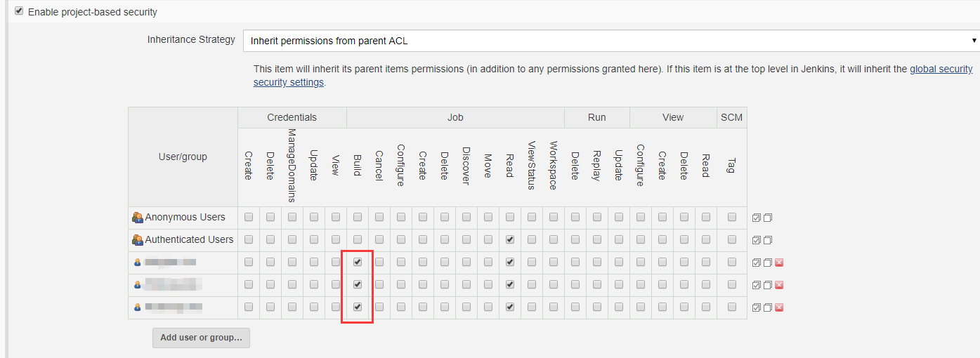Remove the first blurred user row
980x358 pixels.
click(x=779, y=263)
